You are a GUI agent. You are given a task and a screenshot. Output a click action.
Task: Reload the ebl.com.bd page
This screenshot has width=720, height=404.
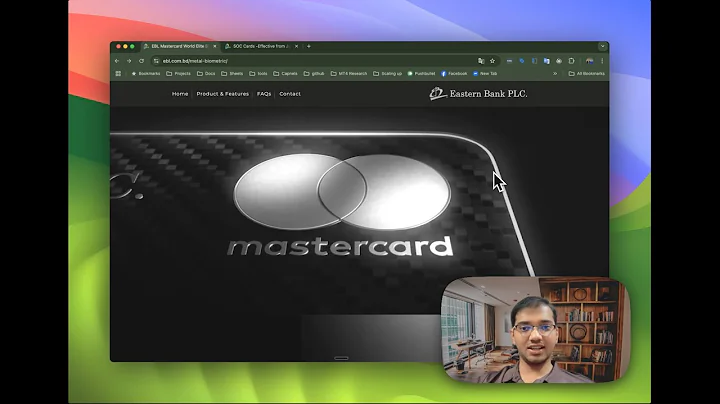(141, 61)
